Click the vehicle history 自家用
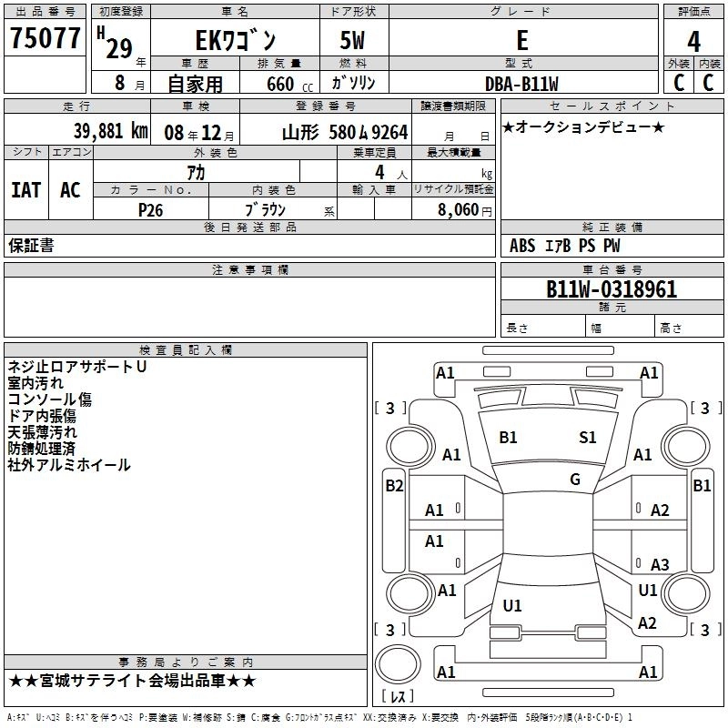Screen dimensions: 728x728 tap(195, 84)
